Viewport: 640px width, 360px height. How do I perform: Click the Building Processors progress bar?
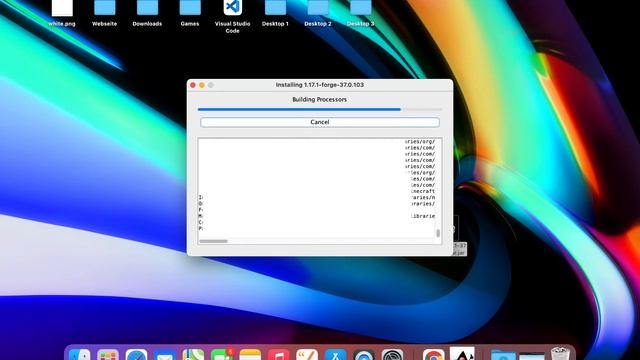320,109
